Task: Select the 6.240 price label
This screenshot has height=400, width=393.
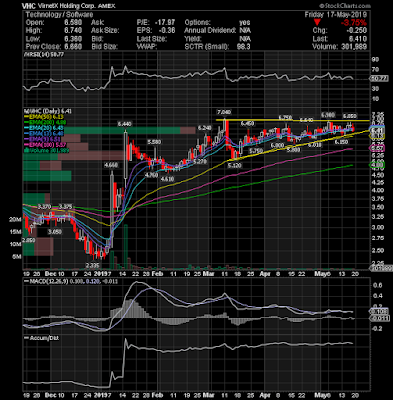Action: click(x=205, y=128)
